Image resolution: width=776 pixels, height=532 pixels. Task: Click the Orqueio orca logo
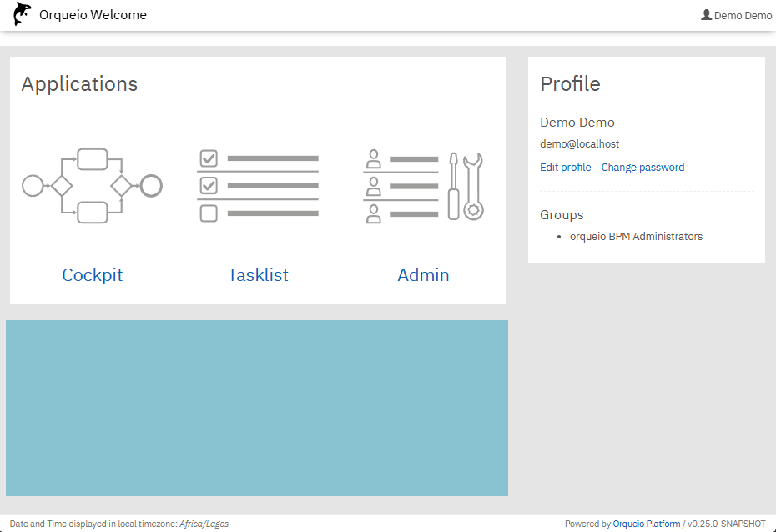(23, 14)
